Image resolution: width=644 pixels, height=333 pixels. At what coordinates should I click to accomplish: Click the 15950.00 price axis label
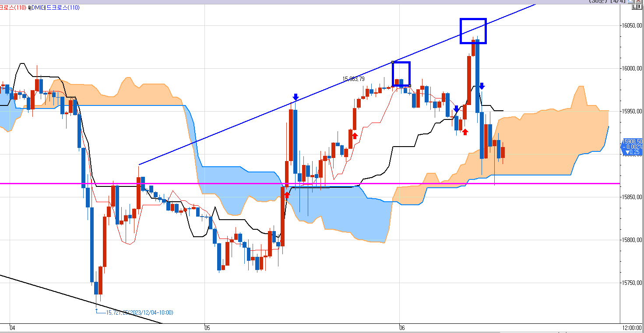click(x=632, y=111)
